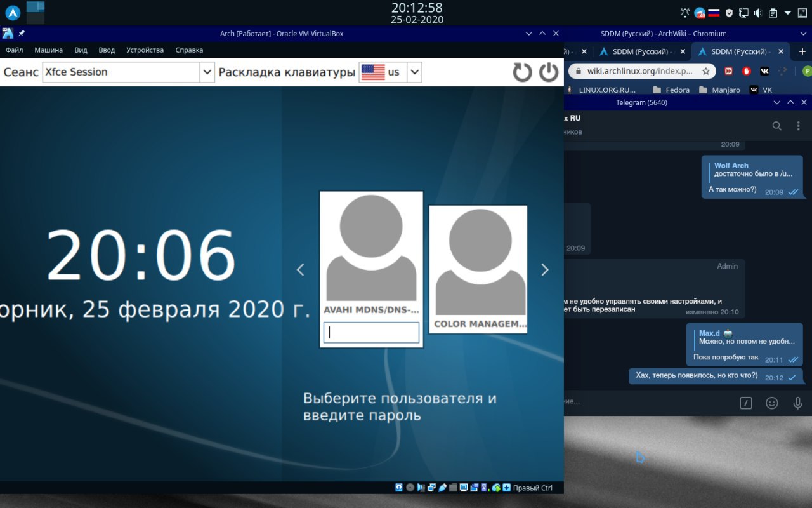This screenshot has width=812, height=508.
Task: Open VirtualBox Вид menu
Action: (x=81, y=50)
